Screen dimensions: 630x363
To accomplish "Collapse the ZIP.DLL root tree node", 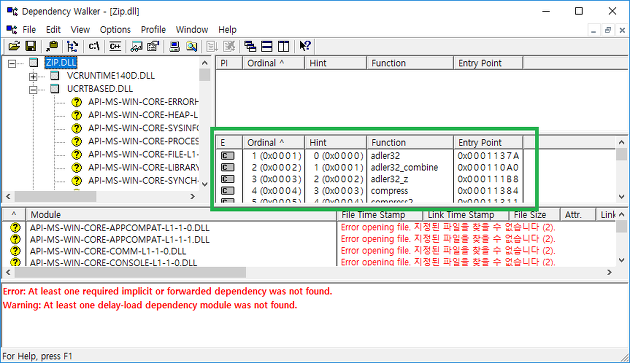I will [x=12, y=63].
